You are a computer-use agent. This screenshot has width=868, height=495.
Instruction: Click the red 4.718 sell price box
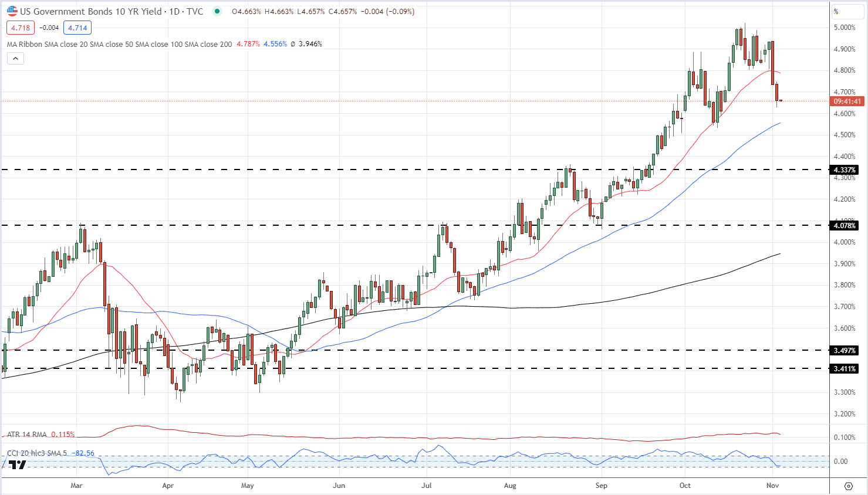coord(21,28)
